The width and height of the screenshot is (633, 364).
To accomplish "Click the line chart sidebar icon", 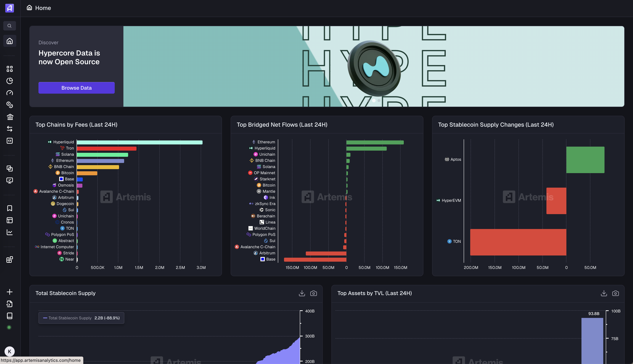I will pyautogui.click(x=9, y=232).
